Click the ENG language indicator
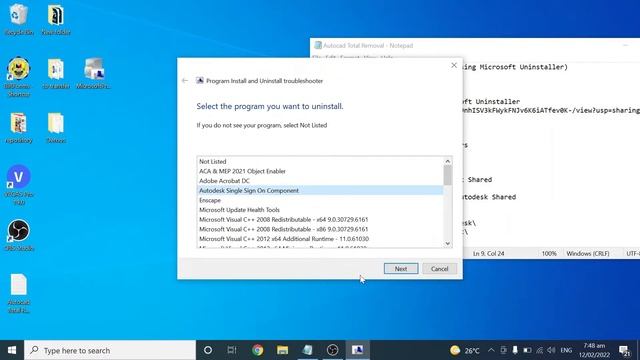 tap(566, 350)
